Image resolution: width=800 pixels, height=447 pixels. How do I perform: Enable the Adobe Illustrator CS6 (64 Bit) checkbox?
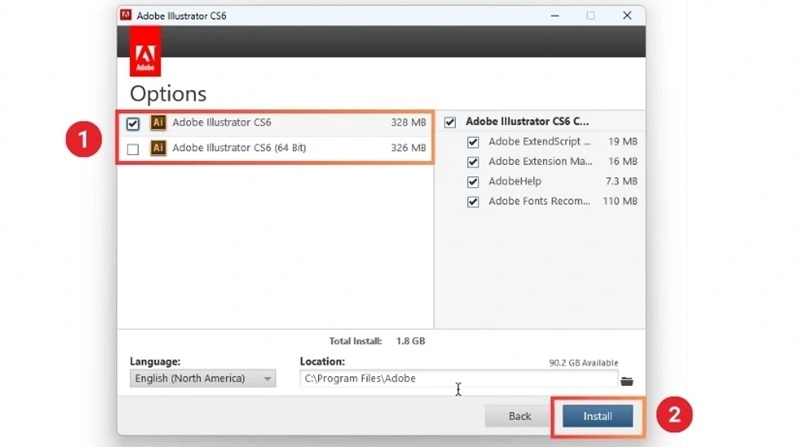[134, 149]
